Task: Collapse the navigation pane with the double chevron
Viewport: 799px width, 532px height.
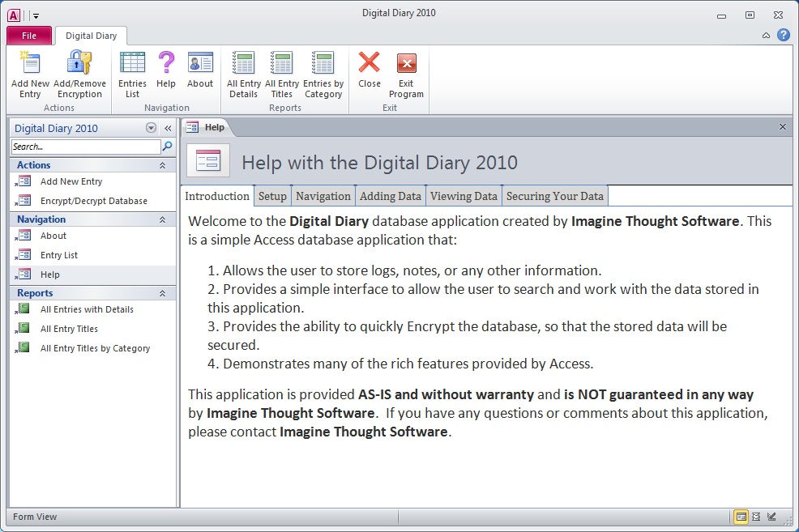Action: tap(168, 128)
